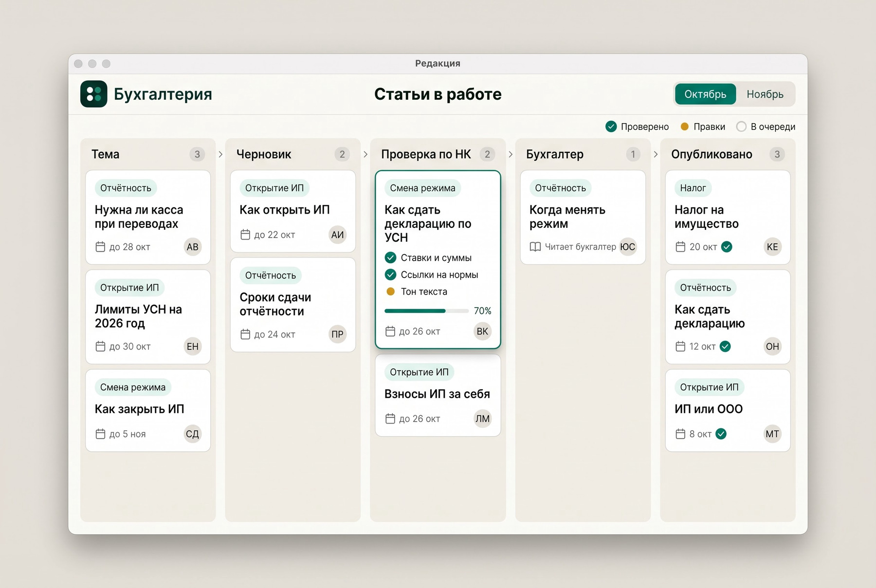Image resolution: width=876 pixels, height=588 pixels.
Task: Click the verified checkmark next to '8 окт'
Action: (x=721, y=434)
